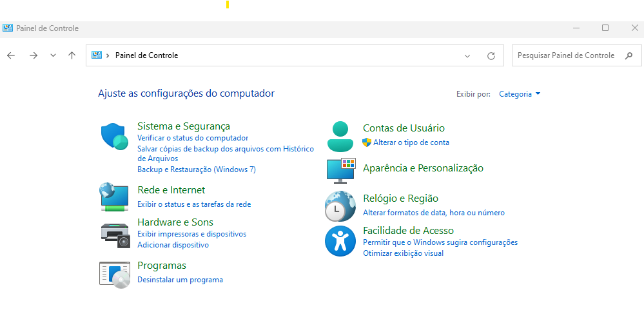The height and width of the screenshot is (330, 644).
Task: Click the Aparência e Personalização monitor icon
Action: coord(340,170)
